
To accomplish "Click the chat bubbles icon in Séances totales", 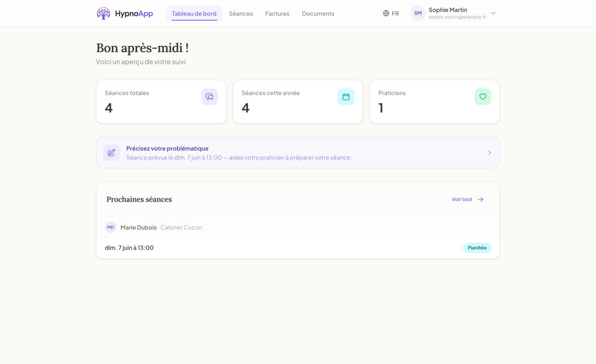I will pos(209,97).
